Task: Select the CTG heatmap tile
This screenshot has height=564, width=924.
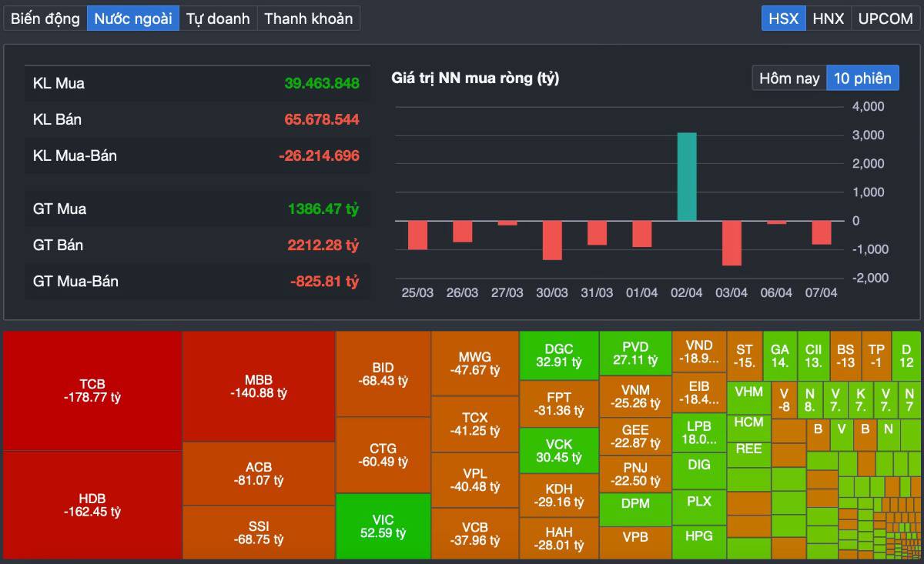Action: pyautogui.click(x=383, y=455)
